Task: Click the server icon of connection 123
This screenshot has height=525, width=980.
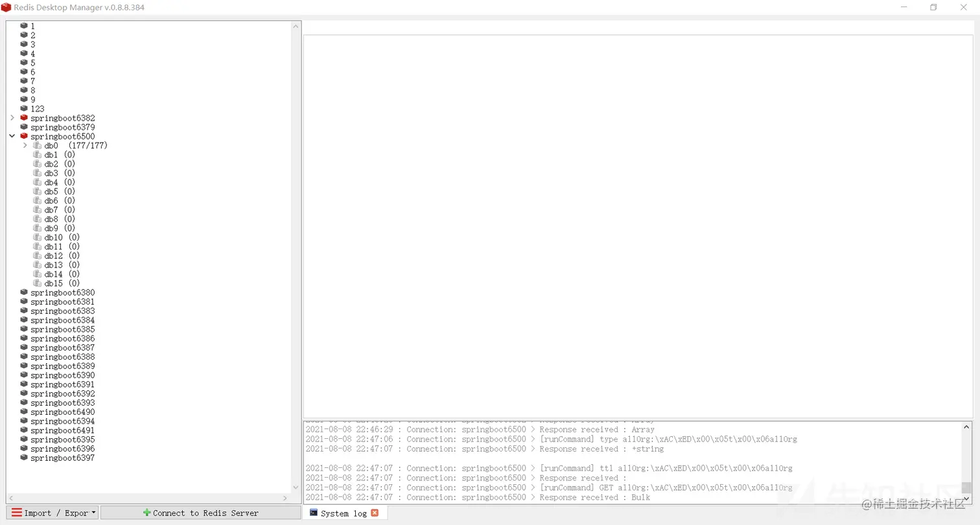Action: click(x=24, y=108)
